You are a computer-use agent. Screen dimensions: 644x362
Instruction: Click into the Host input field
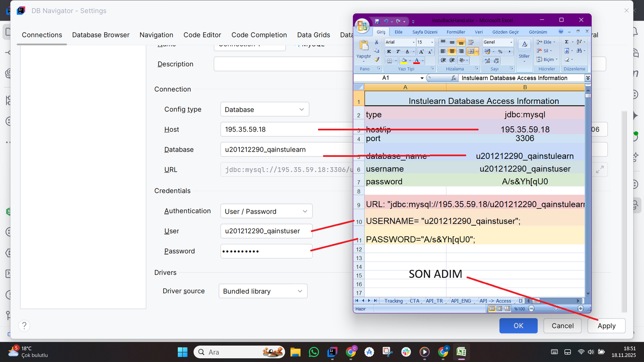pyautogui.click(x=287, y=130)
